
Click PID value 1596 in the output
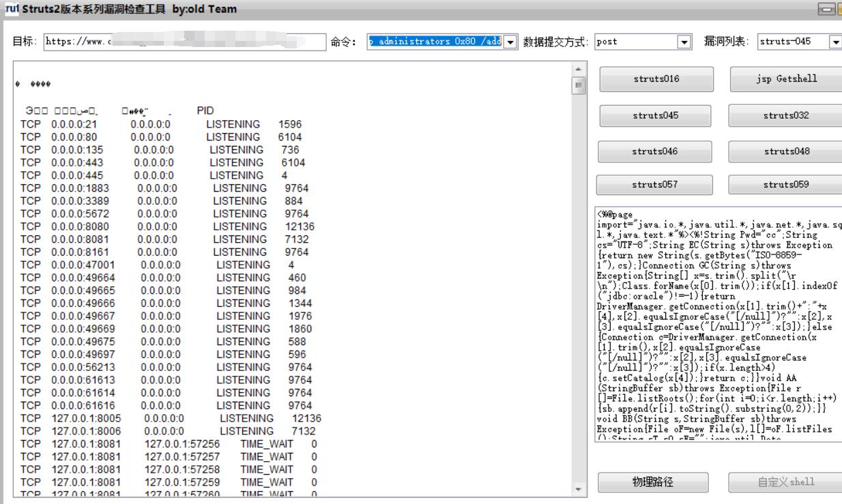[x=290, y=125]
